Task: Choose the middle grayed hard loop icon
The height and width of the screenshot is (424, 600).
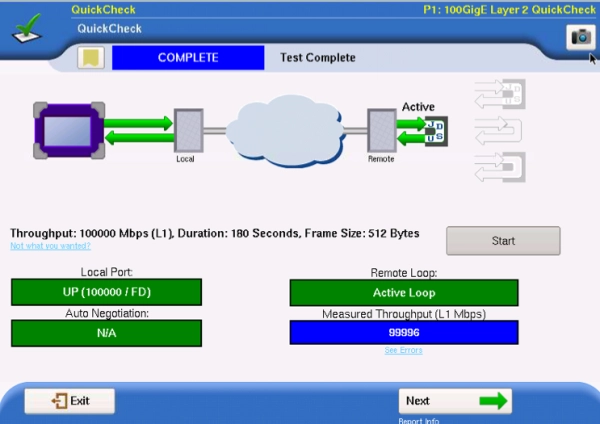Action: tap(500, 130)
